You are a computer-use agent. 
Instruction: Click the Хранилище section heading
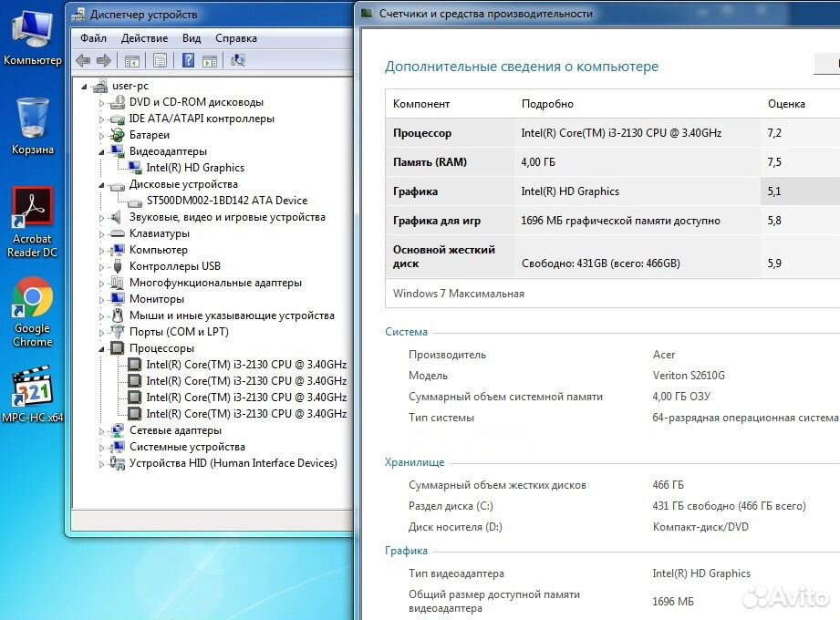pos(415,462)
